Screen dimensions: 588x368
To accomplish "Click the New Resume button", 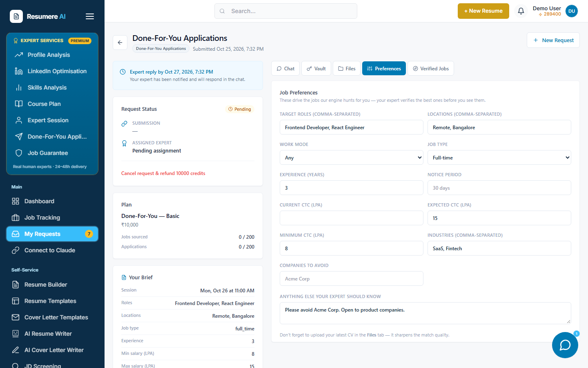I will (483, 11).
